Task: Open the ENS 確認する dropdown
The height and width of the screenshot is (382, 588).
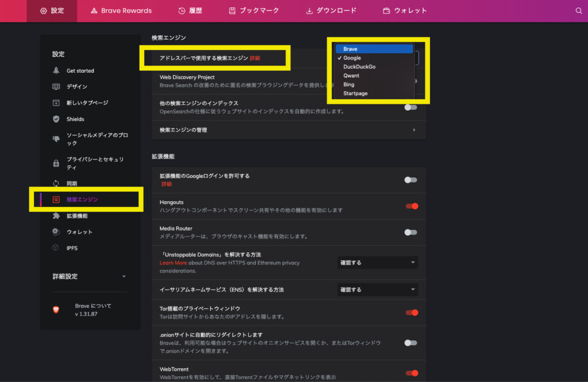Action: pos(378,290)
